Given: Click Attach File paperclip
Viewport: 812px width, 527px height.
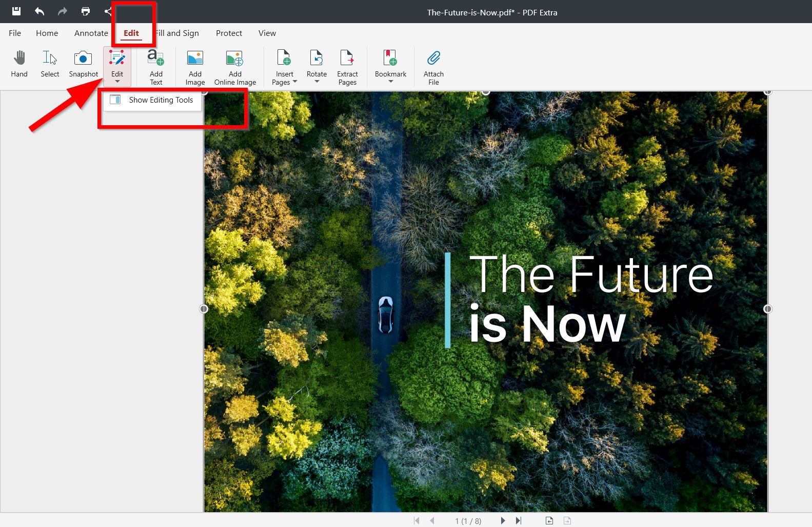Looking at the screenshot, I should click(434, 57).
